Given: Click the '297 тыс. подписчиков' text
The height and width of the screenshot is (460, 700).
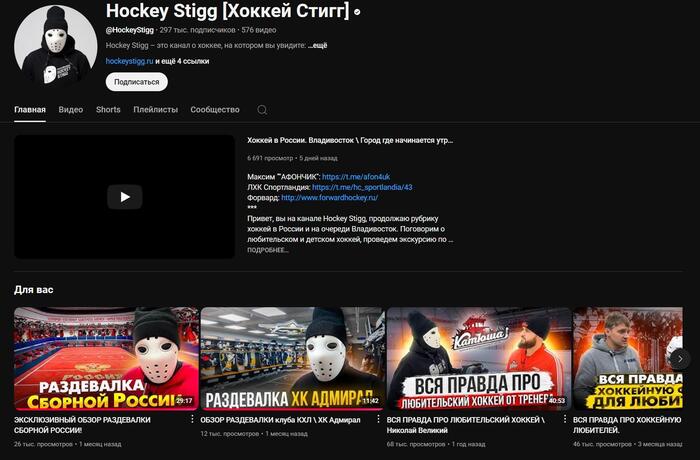Looking at the screenshot, I should 197,30.
